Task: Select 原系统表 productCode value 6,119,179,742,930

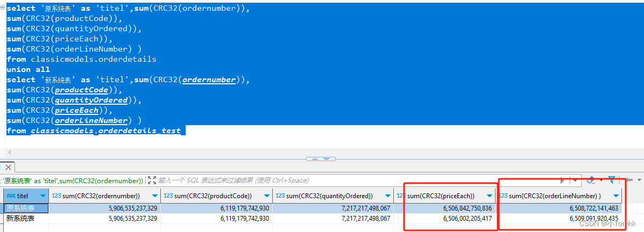Action: (x=216, y=208)
